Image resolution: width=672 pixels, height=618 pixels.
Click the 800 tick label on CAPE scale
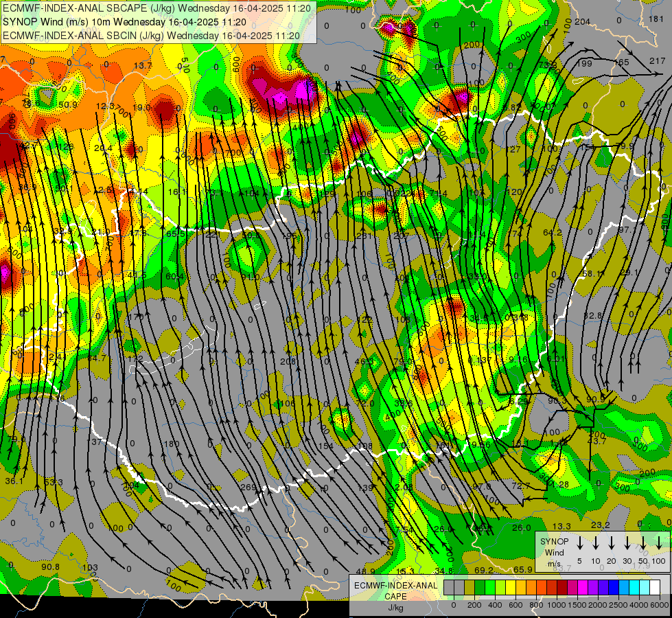coord(536,605)
